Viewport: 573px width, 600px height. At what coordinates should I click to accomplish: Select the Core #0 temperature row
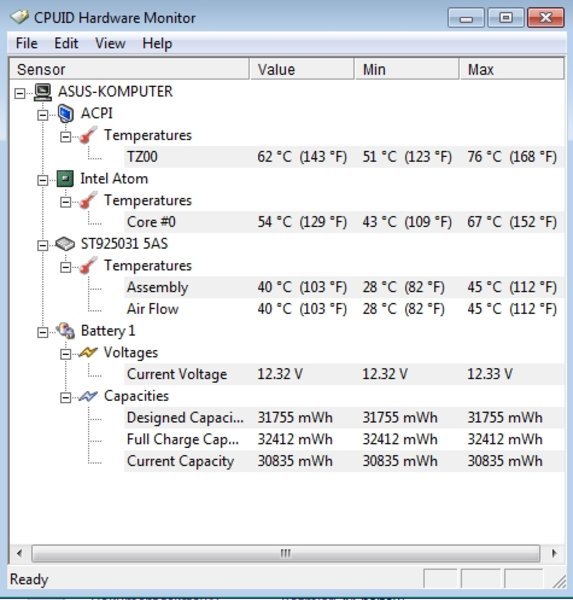point(344,222)
